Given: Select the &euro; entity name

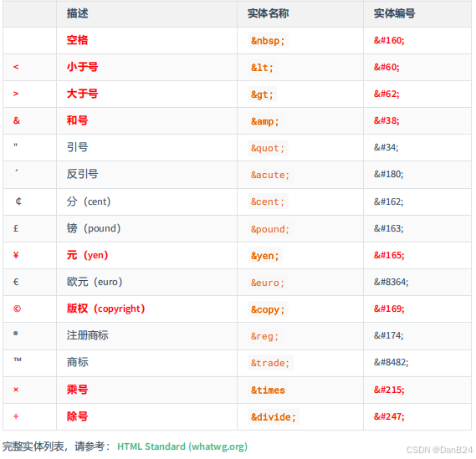Looking at the screenshot, I should pos(268,283).
